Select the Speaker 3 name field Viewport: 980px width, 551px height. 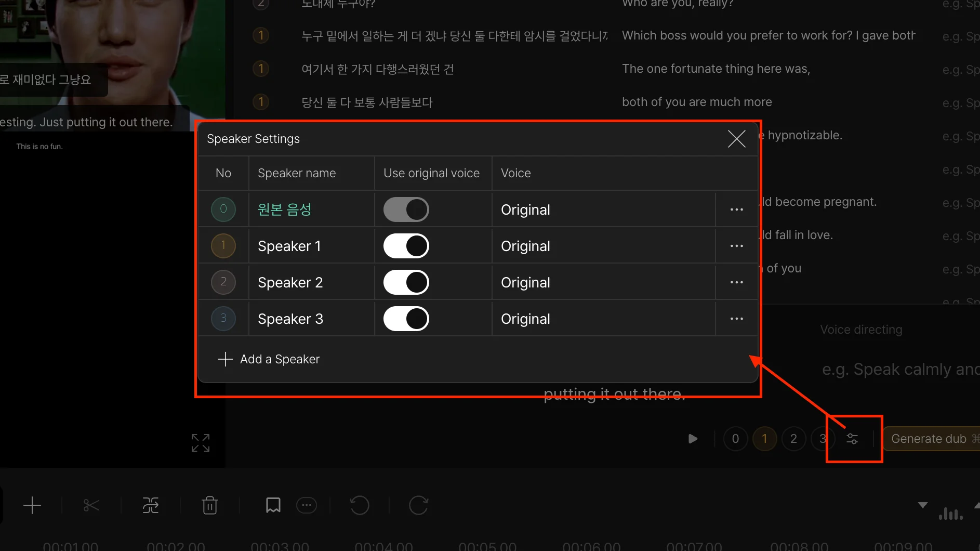(311, 319)
